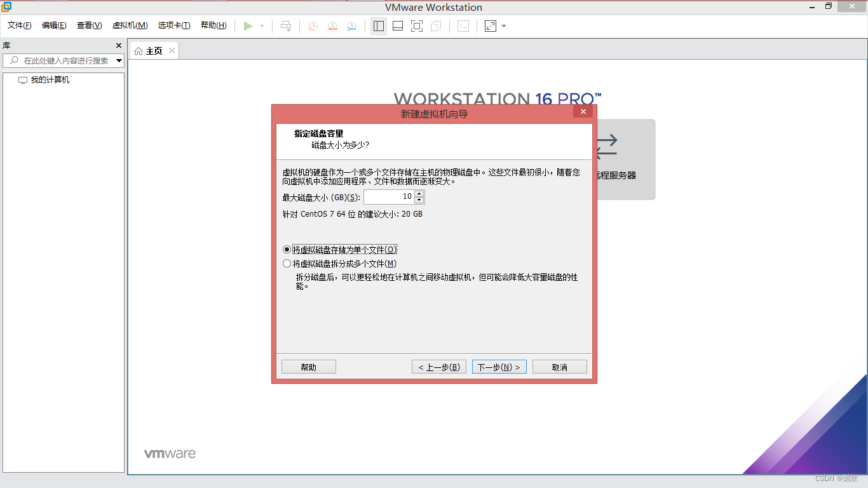Open the 编辑 menu
The image size is (868, 488).
coord(54,25)
